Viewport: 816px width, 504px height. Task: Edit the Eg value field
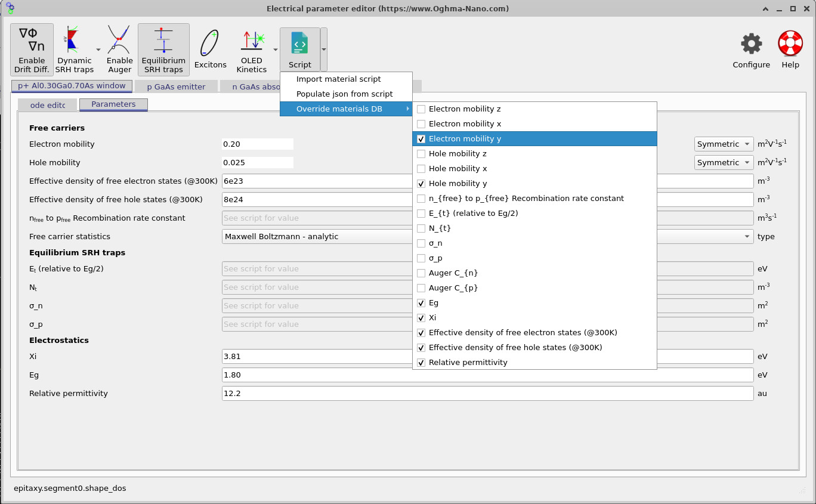[x=487, y=375]
